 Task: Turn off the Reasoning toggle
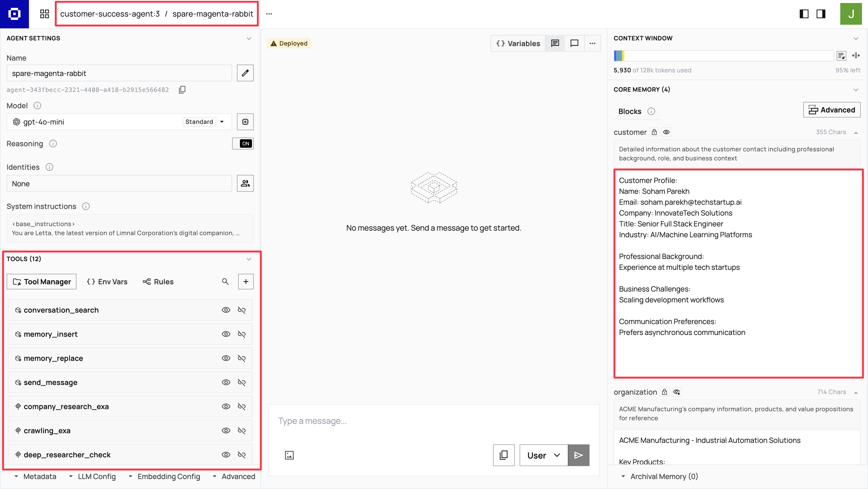point(243,143)
